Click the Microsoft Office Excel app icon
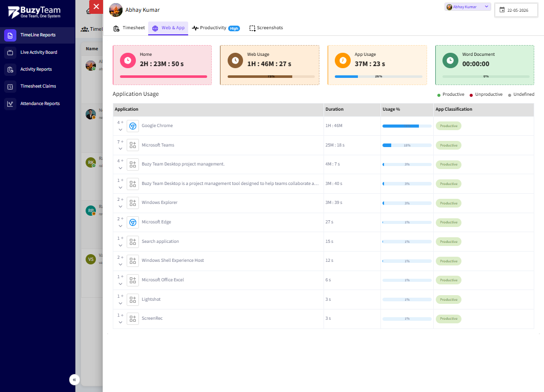This screenshot has width=544, height=392. tap(133, 280)
